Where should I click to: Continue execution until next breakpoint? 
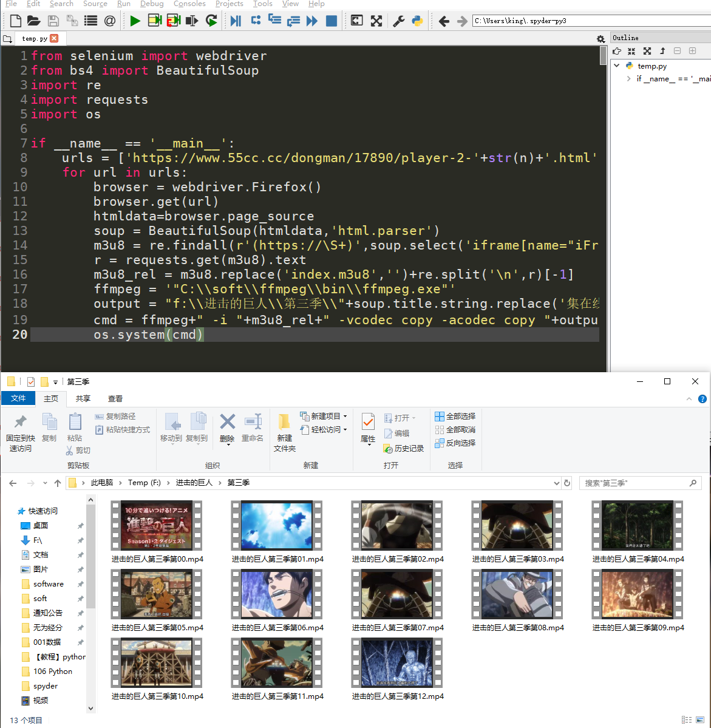tap(312, 21)
